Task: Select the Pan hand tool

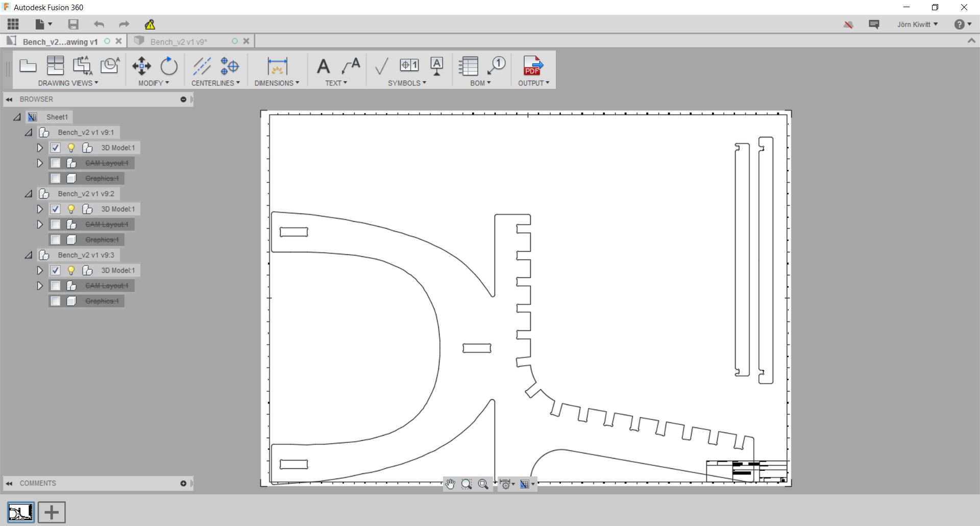Action: point(450,484)
